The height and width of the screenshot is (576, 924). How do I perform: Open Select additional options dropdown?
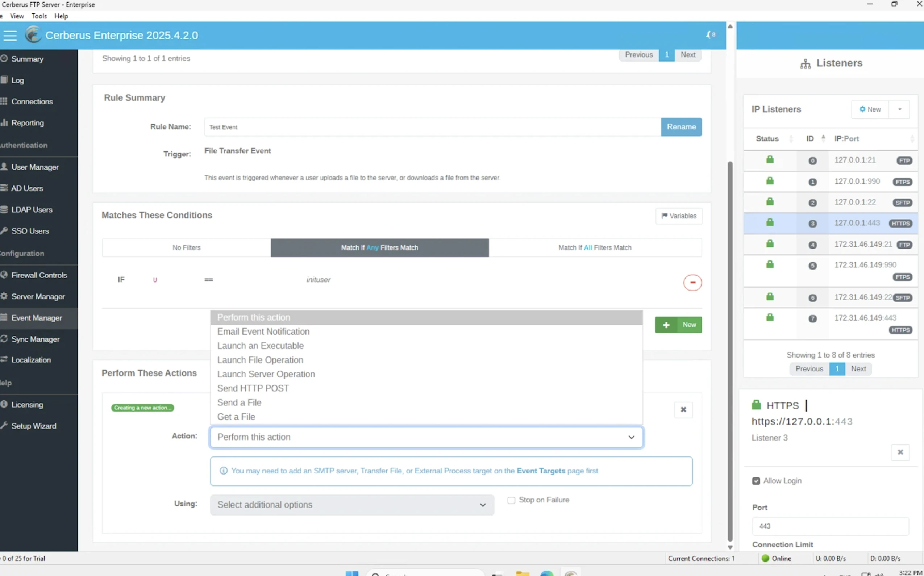point(352,505)
